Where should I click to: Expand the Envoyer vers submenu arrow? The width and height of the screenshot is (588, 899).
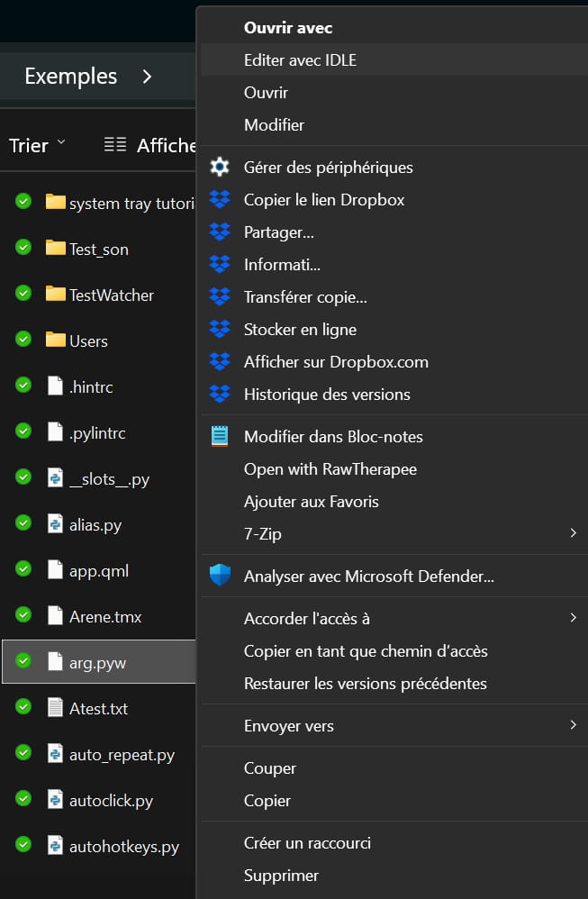click(573, 726)
